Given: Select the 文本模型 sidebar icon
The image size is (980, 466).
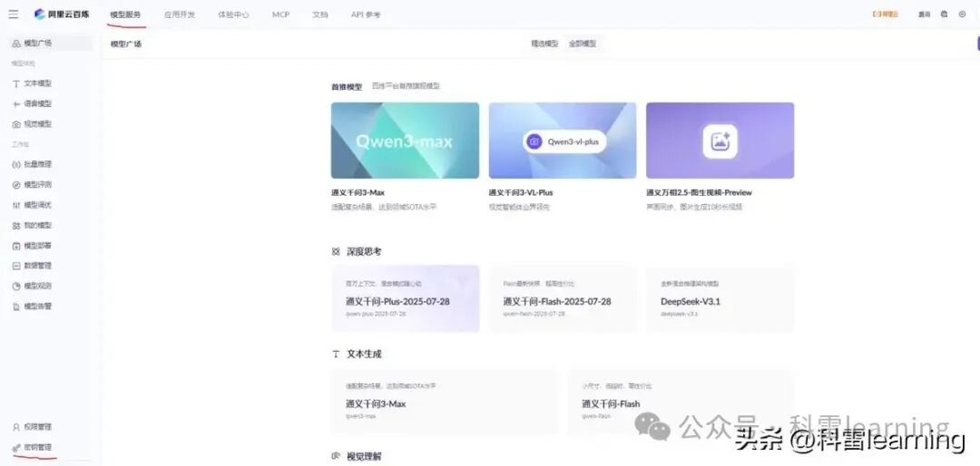Looking at the screenshot, I should pyautogui.click(x=16, y=83).
